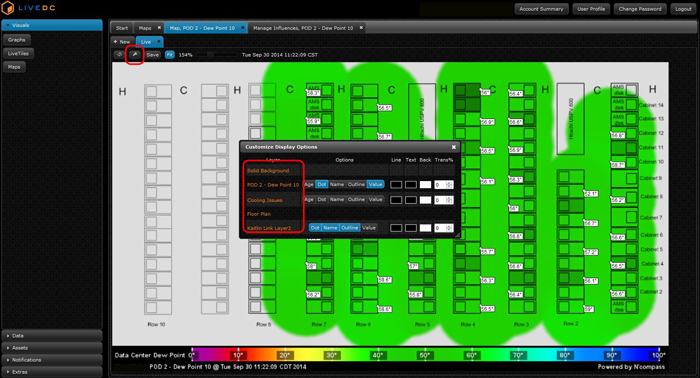Image resolution: width=700 pixels, height=378 pixels.
Task: Toggle Fit zoom mode button
Action: [x=170, y=55]
